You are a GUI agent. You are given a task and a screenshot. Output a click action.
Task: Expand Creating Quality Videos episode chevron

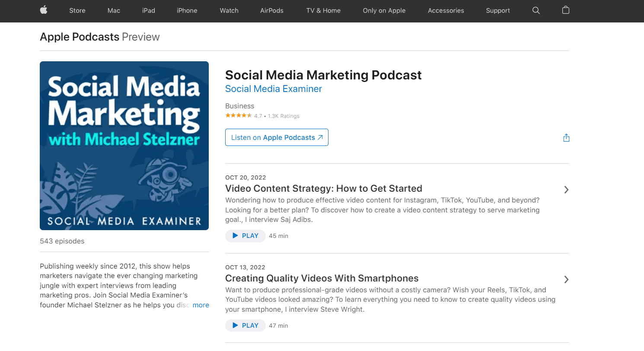click(x=566, y=279)
